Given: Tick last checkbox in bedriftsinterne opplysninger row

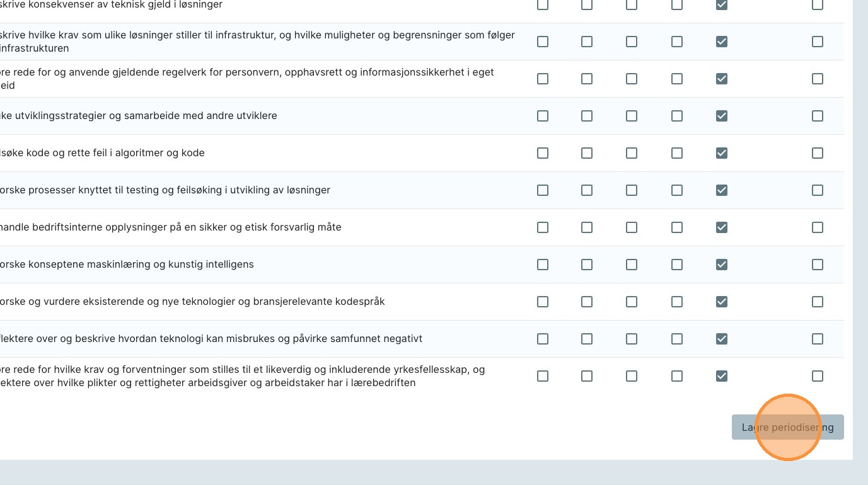Looking at the screenshot, I should click(818, 227).
